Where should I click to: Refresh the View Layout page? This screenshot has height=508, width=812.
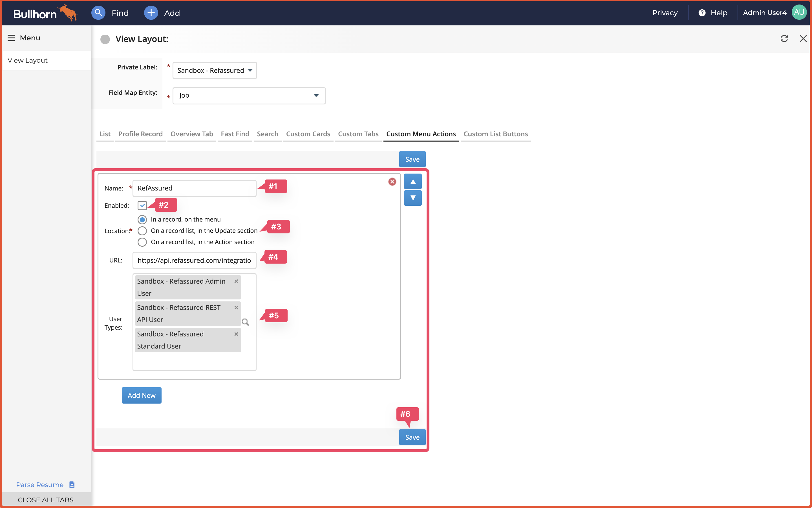(x=784, y=39)
